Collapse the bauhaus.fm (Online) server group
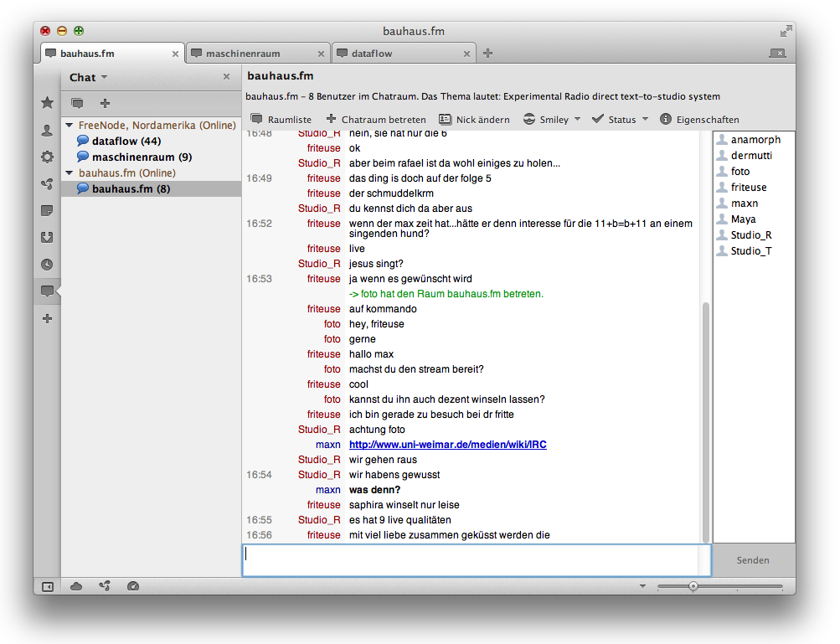 (70, 173)
